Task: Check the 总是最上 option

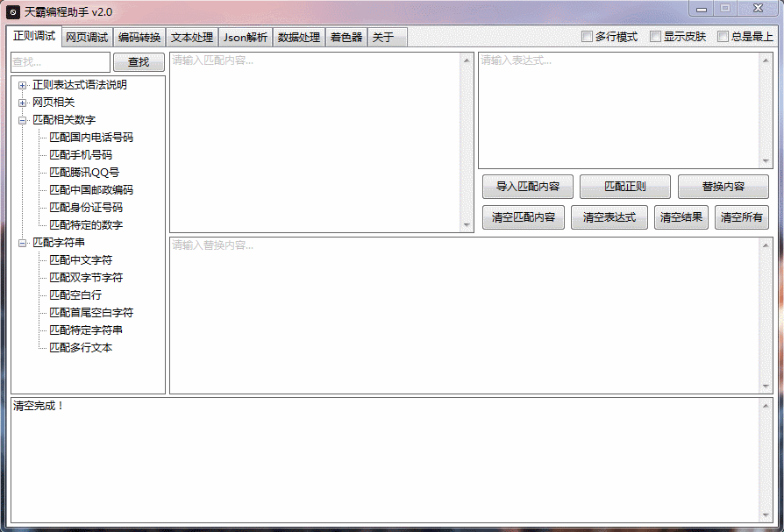Action: [723, 37]
